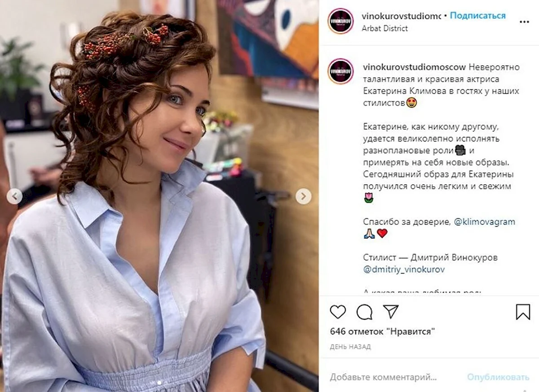
Task: Go to the previous photo with the left arrow
Action: [x=14, y=196]
